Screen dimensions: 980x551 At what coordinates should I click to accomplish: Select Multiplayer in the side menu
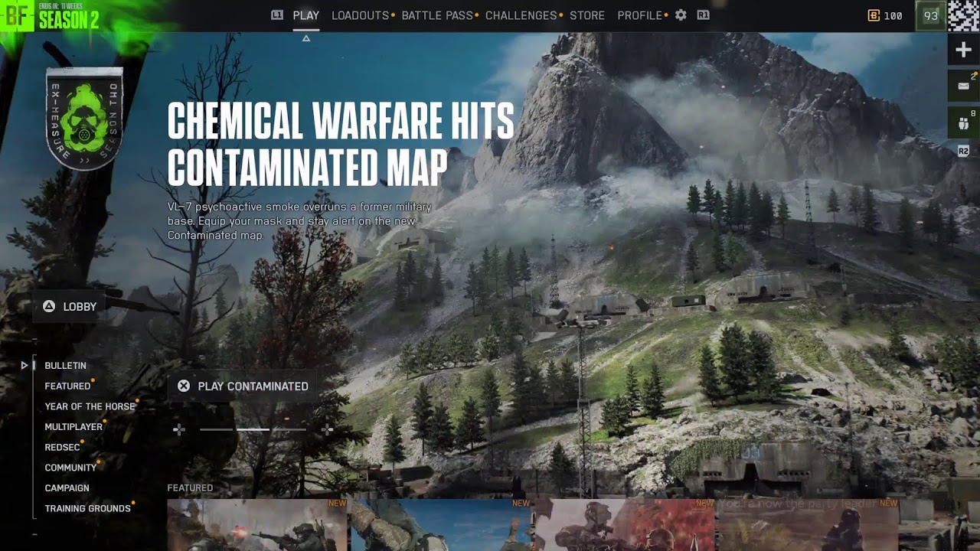[x=73, y=427]
